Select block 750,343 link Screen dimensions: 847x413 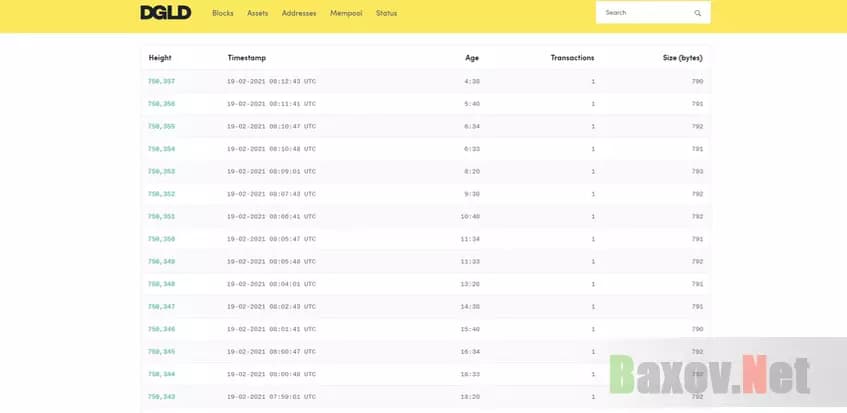click(161, 396)
